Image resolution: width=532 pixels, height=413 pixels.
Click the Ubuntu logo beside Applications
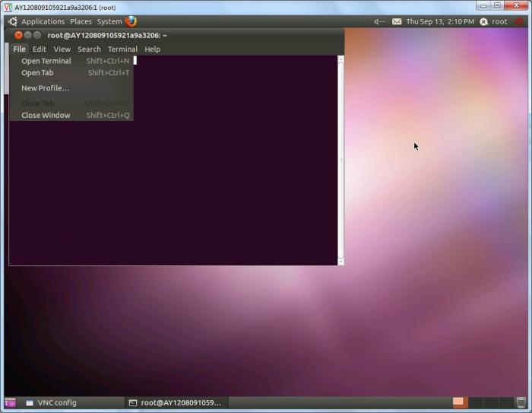13,21
